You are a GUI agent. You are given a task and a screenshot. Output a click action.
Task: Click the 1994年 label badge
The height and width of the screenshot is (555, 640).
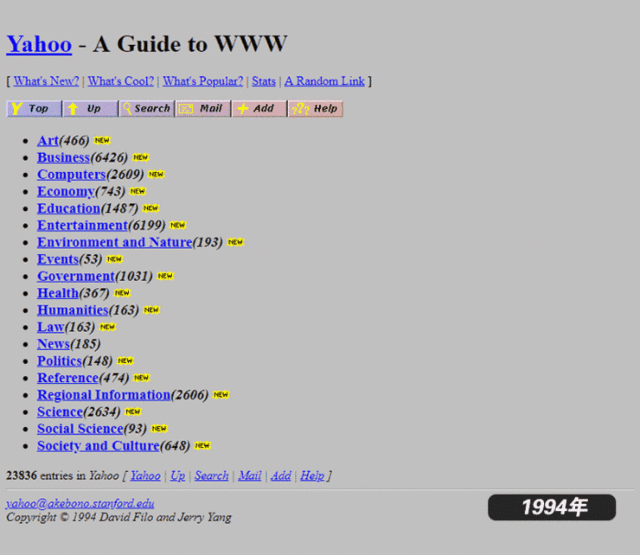coord(552,507)
